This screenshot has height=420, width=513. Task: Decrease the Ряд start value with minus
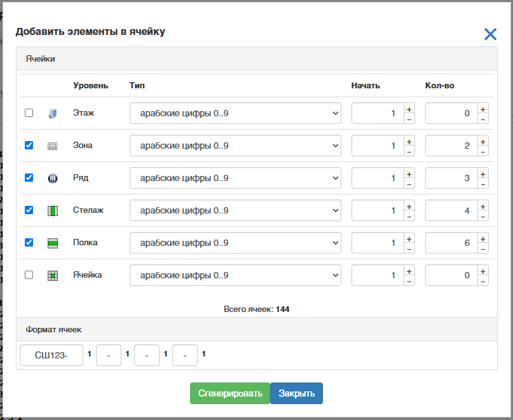pos(409,184)
